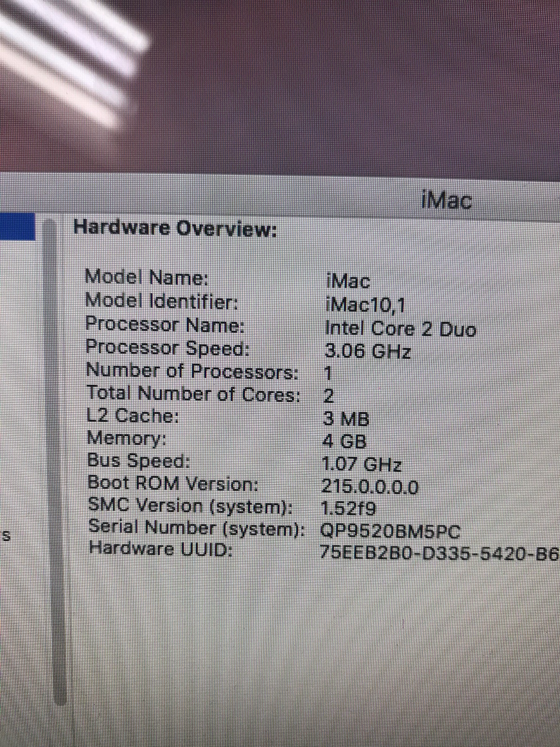The height and width of the screenshot is (747, 560).
Task: Select the Intel Core 2 Duo value
Action: [400, 329]
